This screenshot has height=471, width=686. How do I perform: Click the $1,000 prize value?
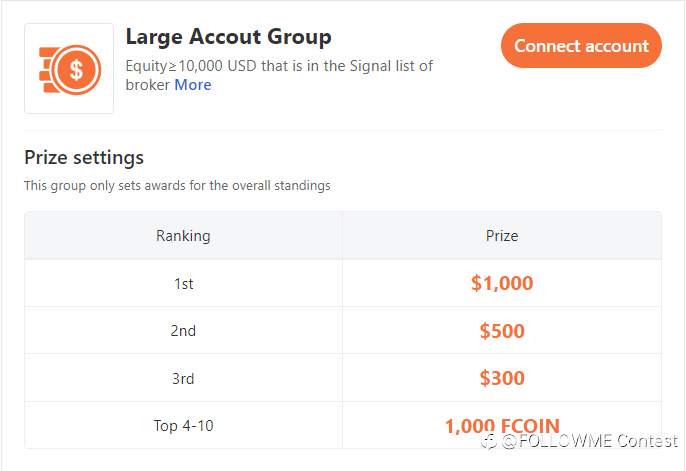coord(502,283)
